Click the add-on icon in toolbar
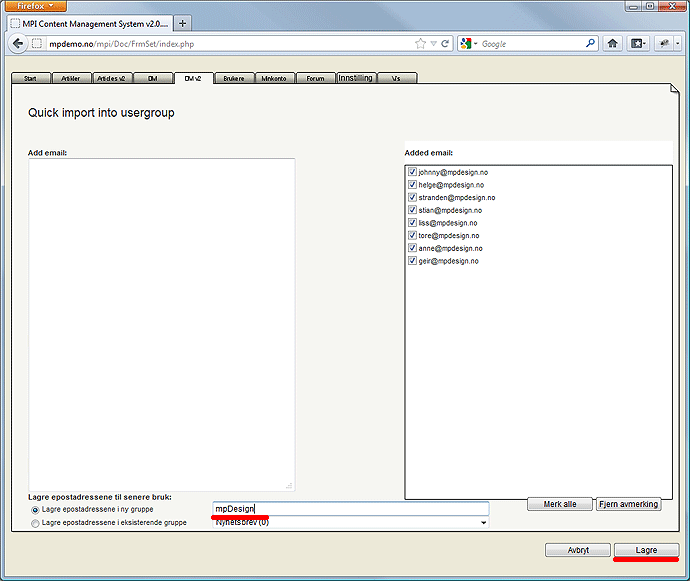 coord(664,43)
